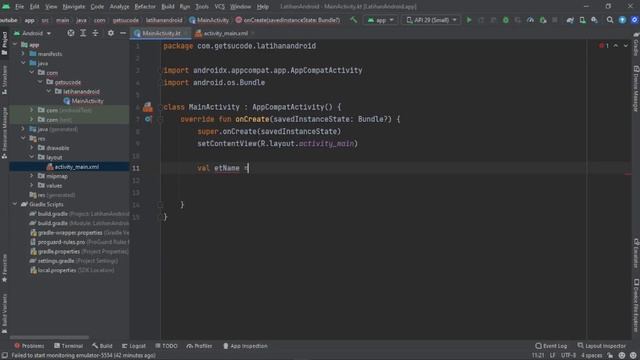Click the UTF-8 encoding status entry
Viewport: 640px width, 360px height.
pyautogui.click(x=568, y=356)
